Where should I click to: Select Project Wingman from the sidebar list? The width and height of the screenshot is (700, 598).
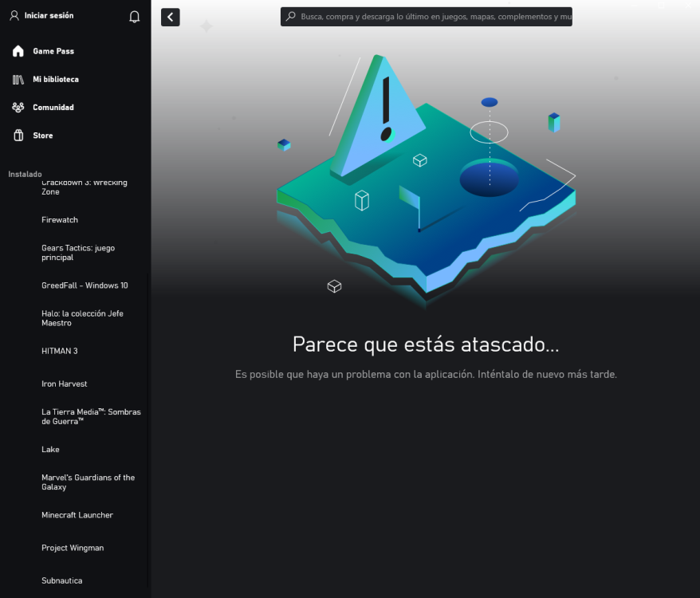pos(73,548)
